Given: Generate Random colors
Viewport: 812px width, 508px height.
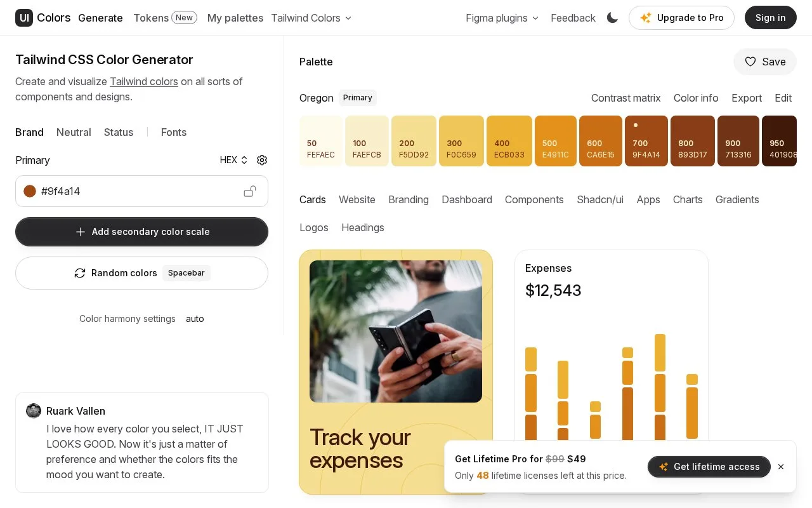Looking at the screenshot, I should (141, 273).
